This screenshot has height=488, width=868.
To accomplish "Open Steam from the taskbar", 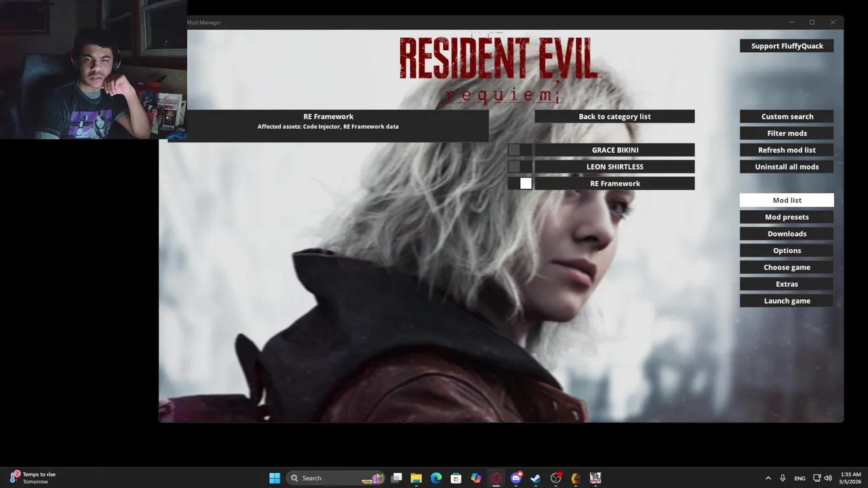I will pyautogui.click(x=536, y=478).
